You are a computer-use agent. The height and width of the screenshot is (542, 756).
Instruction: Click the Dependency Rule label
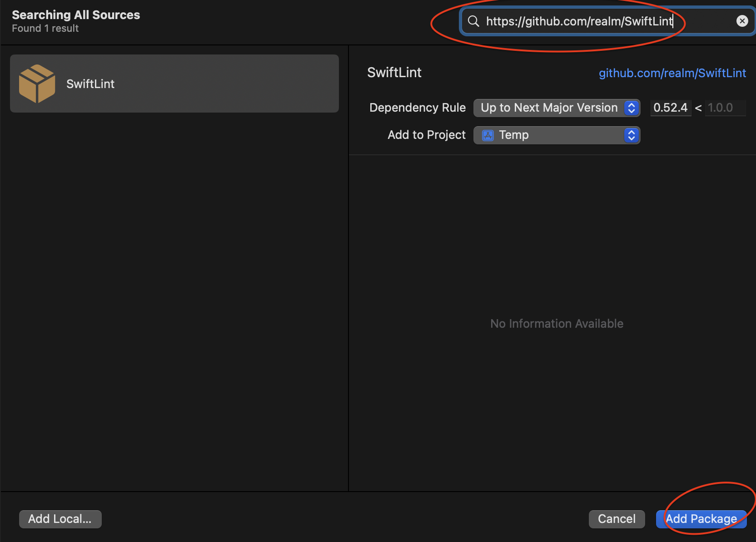coord(417,108)
